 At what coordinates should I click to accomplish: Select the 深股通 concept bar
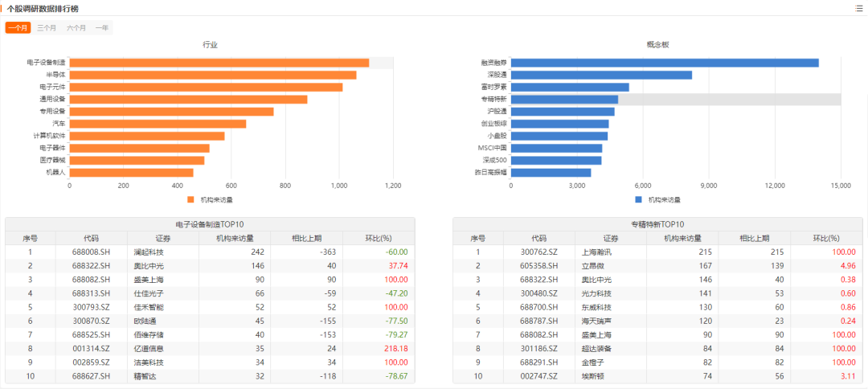[x=601, y=75]
